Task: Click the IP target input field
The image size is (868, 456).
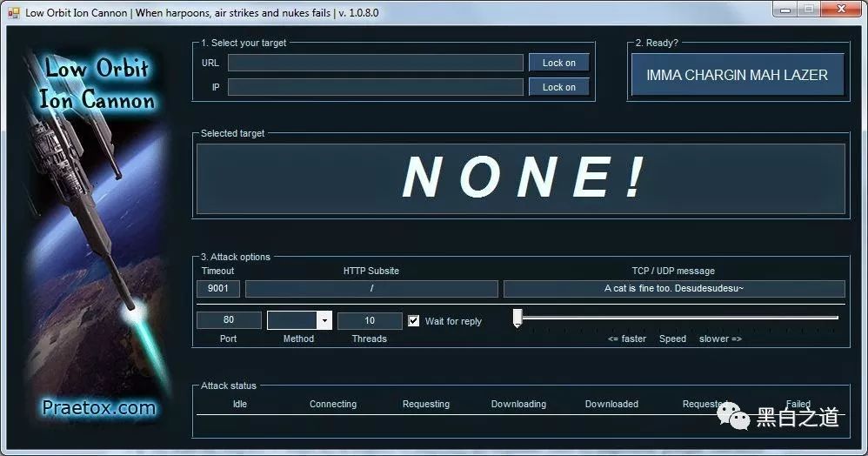Action: click(x=376, y=87)
